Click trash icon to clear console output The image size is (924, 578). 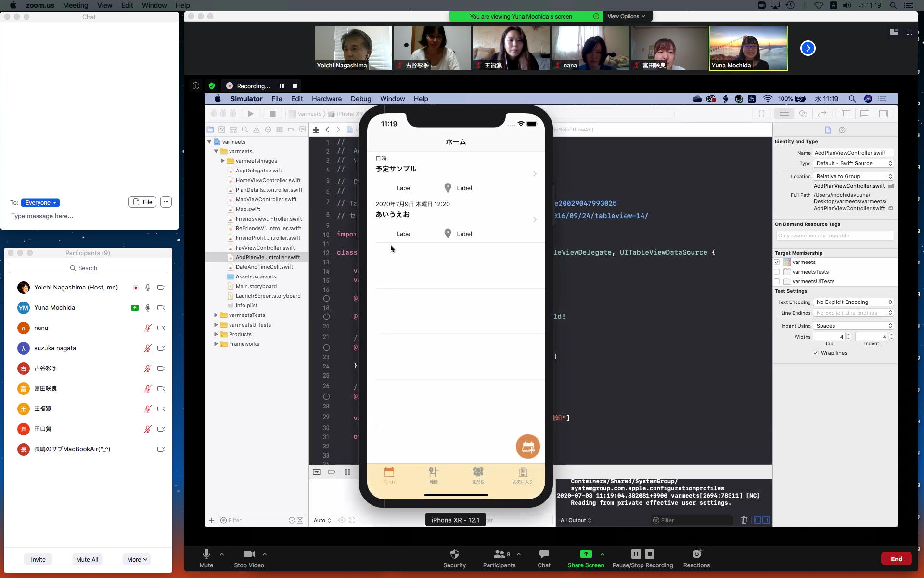tap(744, 520)
